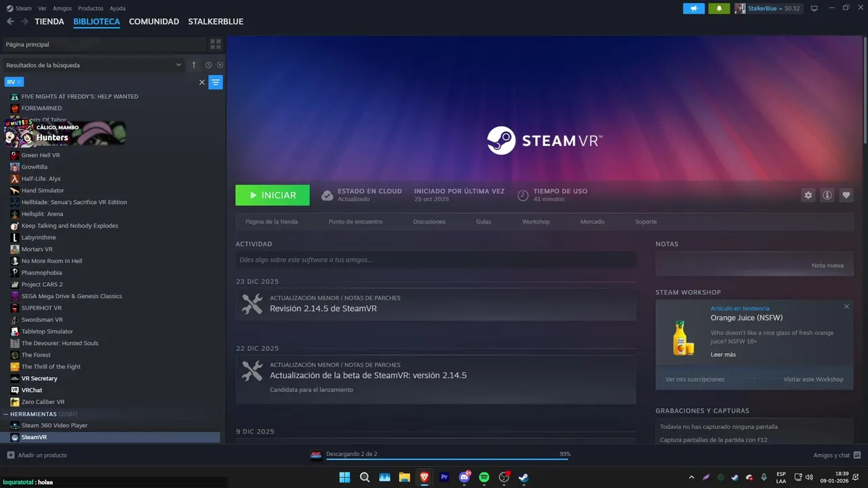Open the Soporte tab
Viewport: 868px width, 488px height.
point(646,222)
